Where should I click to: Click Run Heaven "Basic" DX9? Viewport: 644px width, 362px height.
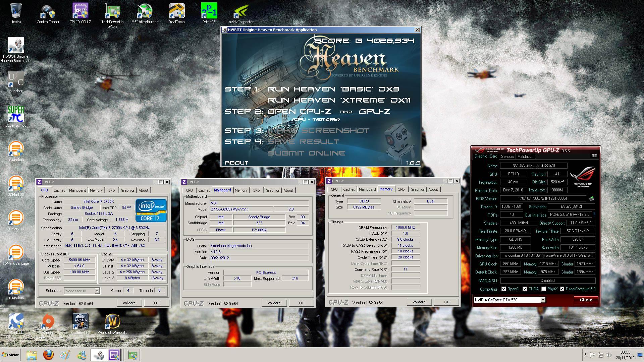pos(334,89)
